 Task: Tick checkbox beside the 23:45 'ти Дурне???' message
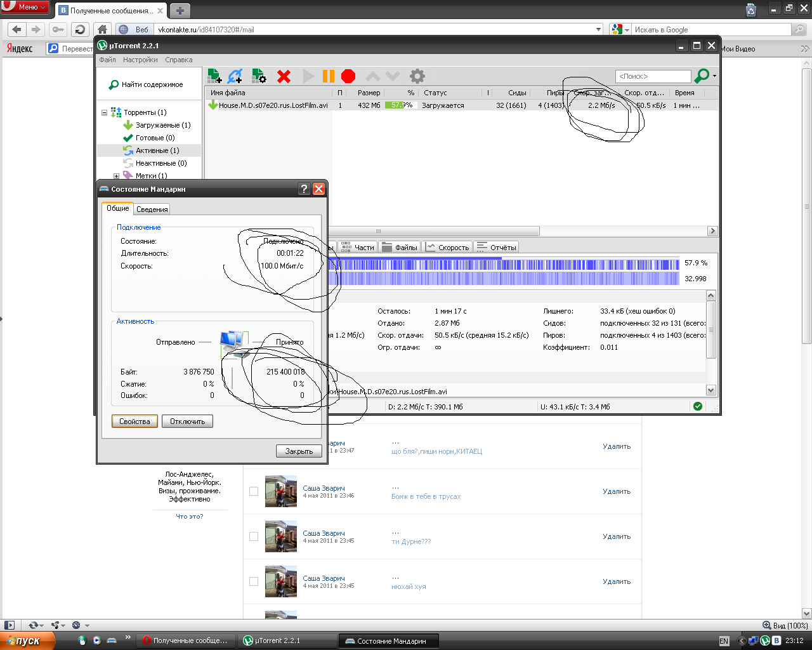[x=254, y=536]
